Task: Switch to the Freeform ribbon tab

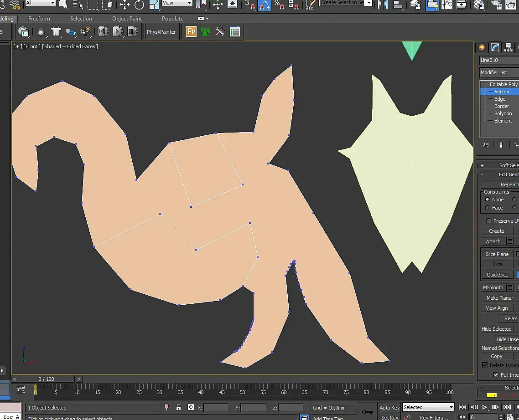Action: click(39, 19)
